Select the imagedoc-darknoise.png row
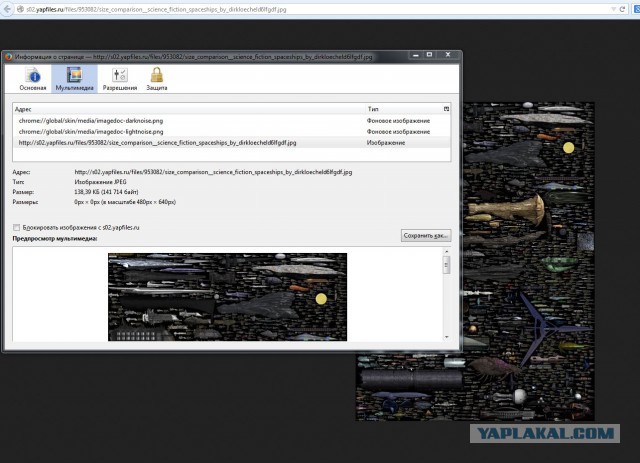Image resolution: width=640 pixels, height=463 pixels. click(231, 121)
